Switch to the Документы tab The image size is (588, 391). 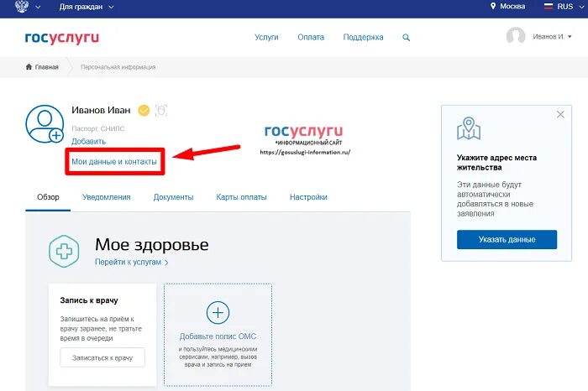173,197
